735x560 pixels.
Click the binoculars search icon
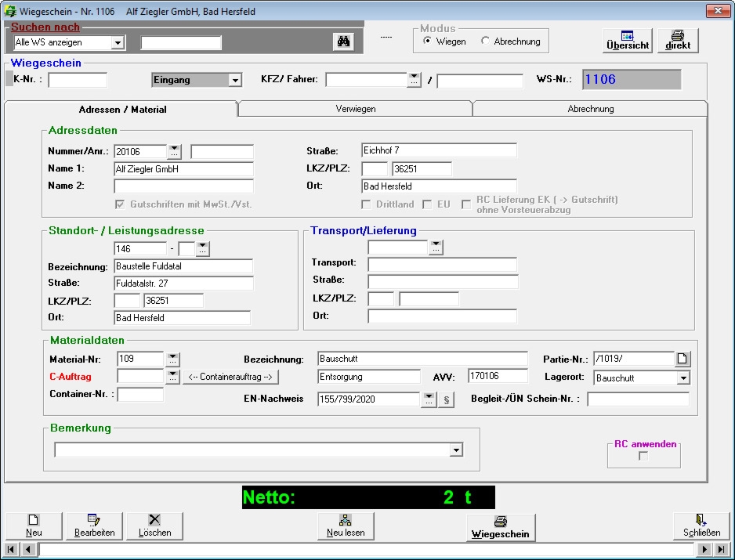point(342,42)
